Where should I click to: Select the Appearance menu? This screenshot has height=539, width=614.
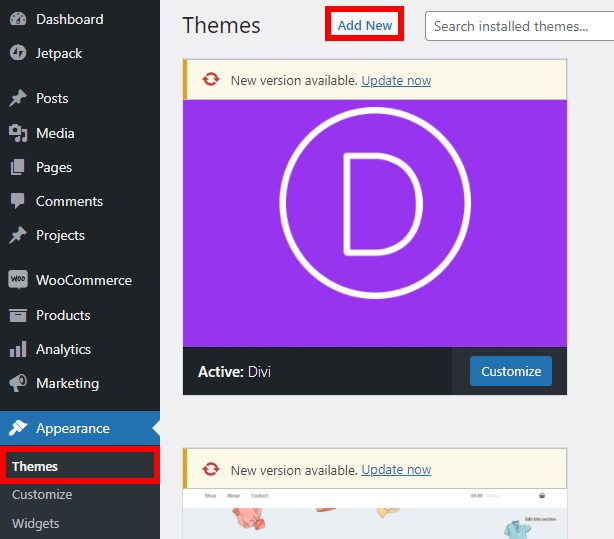[x=80, y=428]
